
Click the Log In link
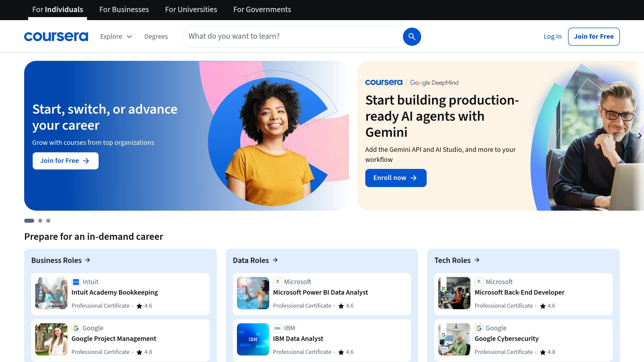coord(552,37)
